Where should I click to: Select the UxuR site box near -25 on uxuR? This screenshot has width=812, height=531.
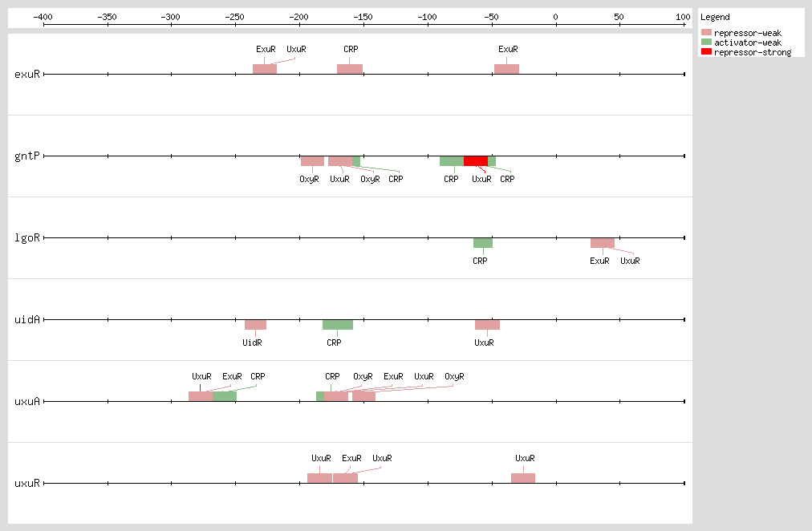tap(523, 478)
